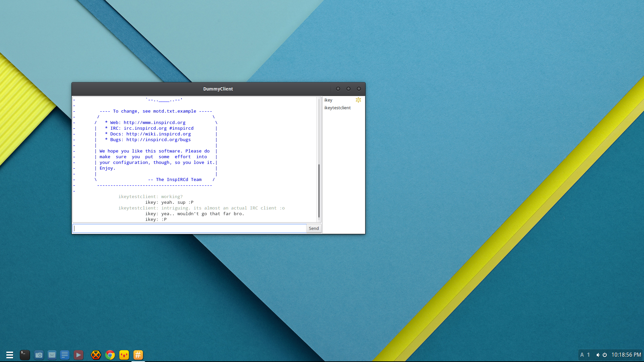The height and width of the screenshot is (362, 644).
Task: Open the main menu hamburger icon
Action: tap(10, 355)
